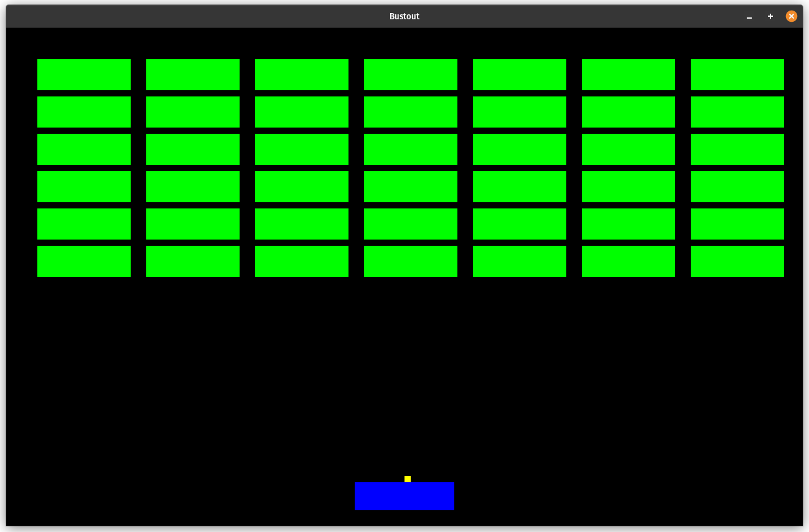Click top-row brick in the sixth column
809x532 pixels.
click(x=629, y=75)
